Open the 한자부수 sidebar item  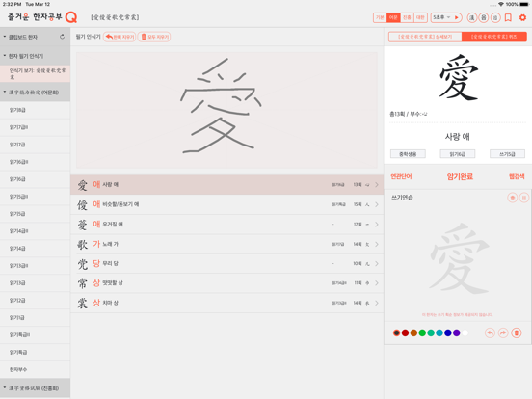pos(36,369)
